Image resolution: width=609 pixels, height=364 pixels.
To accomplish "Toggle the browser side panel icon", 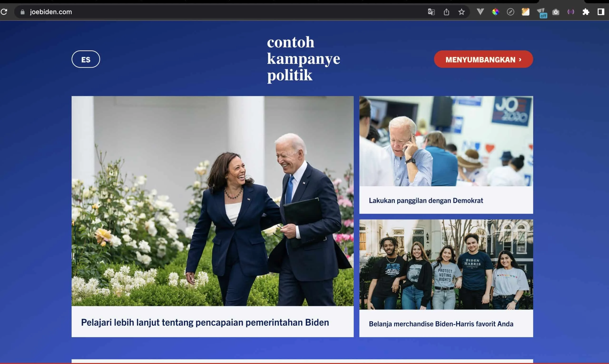I will pos(601,12).
